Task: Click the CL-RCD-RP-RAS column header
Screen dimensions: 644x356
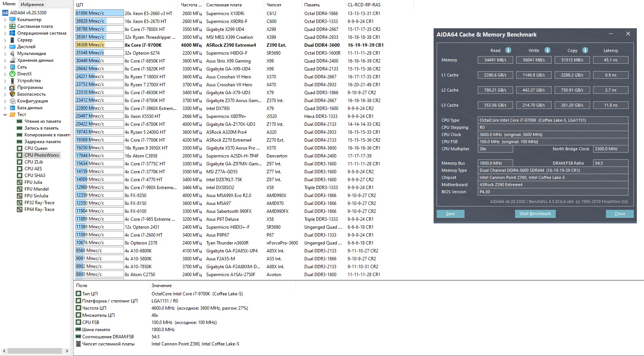Action: pyautogui.click(x=379, y=5)
